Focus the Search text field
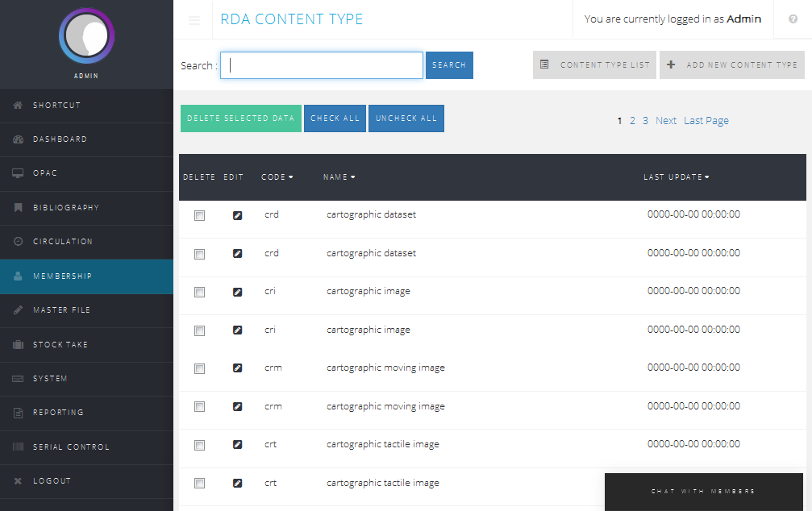 322,65
